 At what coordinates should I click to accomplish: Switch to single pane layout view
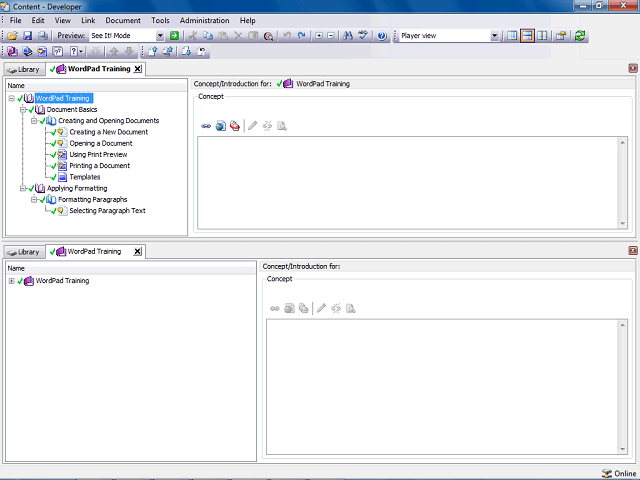click(512, 36)
